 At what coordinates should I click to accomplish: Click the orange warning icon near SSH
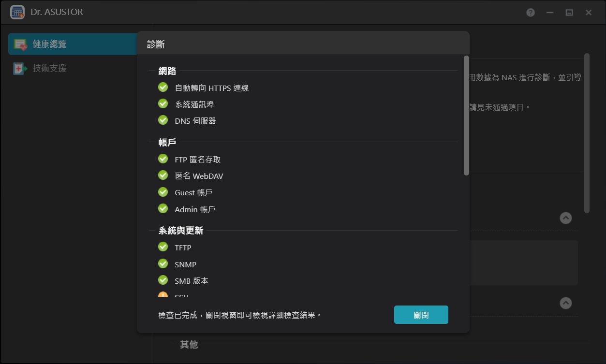point(163,295)
